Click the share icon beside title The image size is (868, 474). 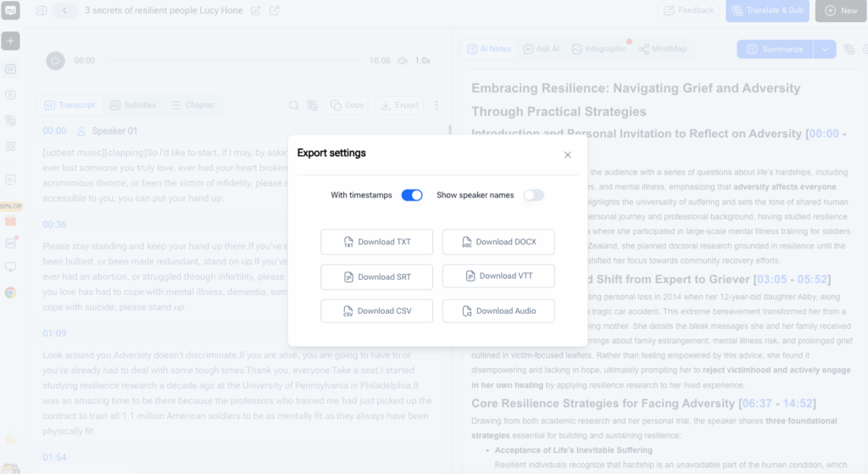(x=274, y=10)
